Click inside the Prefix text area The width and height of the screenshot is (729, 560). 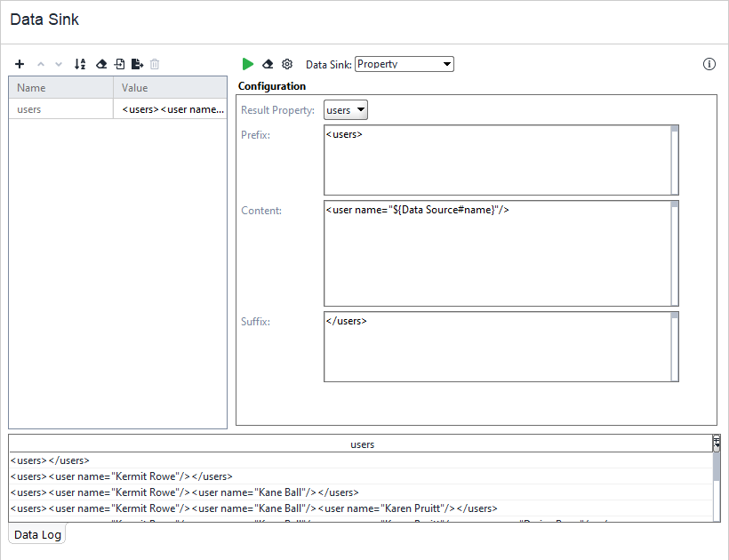[498, 160]
